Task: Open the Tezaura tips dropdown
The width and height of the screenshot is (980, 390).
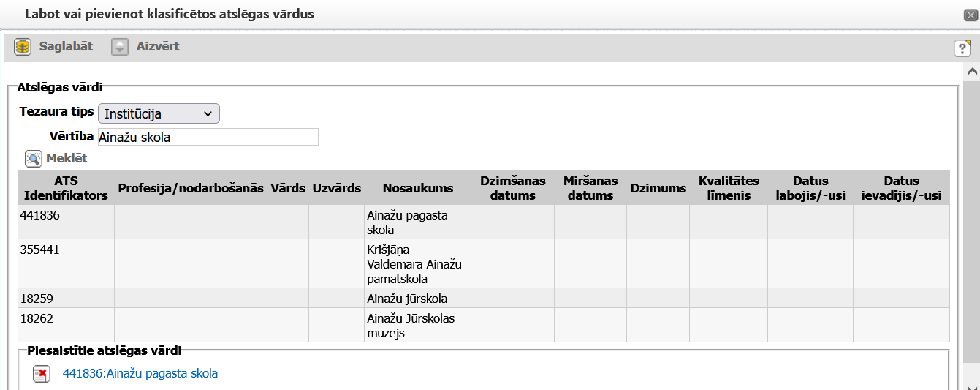Action: tap(159, 114)
